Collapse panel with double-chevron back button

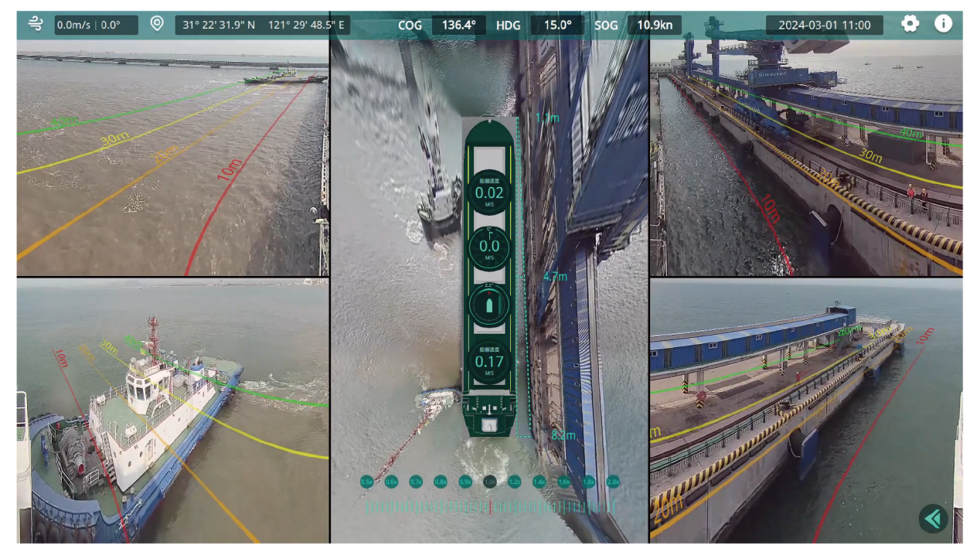[x=933, y=519]
